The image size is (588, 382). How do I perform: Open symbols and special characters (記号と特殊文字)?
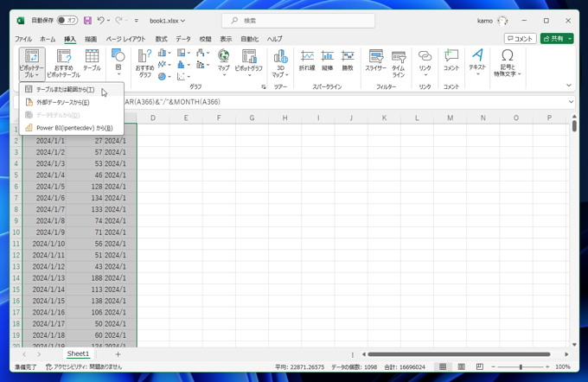(508, 63)
